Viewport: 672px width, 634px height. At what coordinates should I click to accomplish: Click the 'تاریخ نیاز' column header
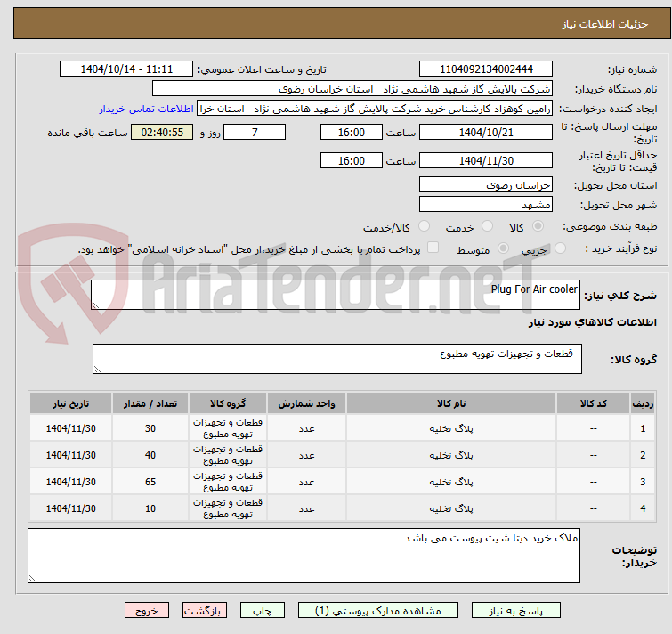pyautogui.click(x=70, y=403)
